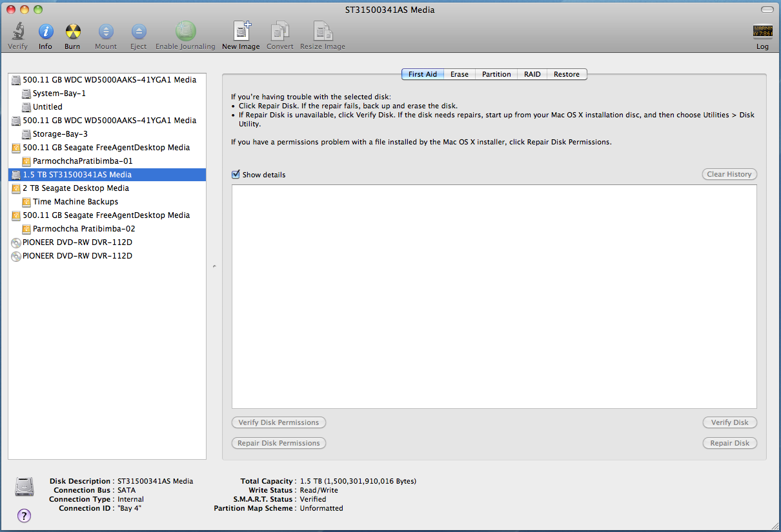
Task: Click the Clear History button
Action: pos(729,174)
